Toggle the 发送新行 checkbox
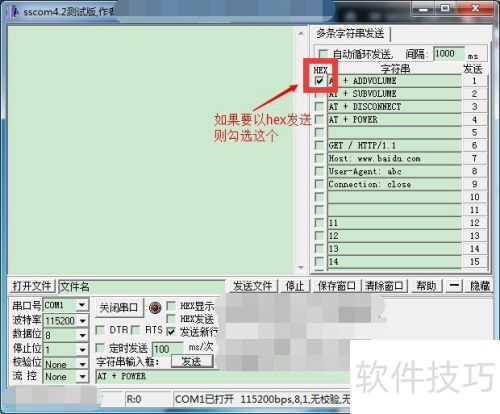Screen dimensions: 500x414 pos(171,332)
